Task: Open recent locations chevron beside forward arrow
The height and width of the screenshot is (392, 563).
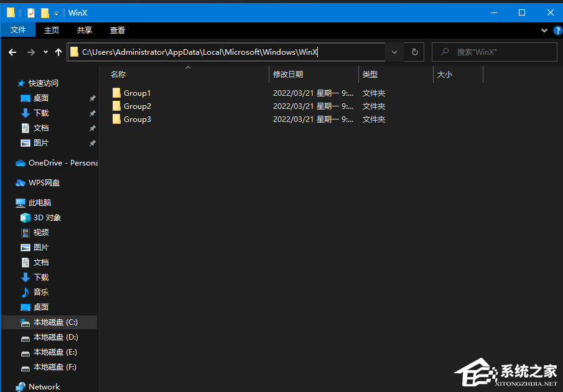Action: pyautogui.click(x=45, y=52)
